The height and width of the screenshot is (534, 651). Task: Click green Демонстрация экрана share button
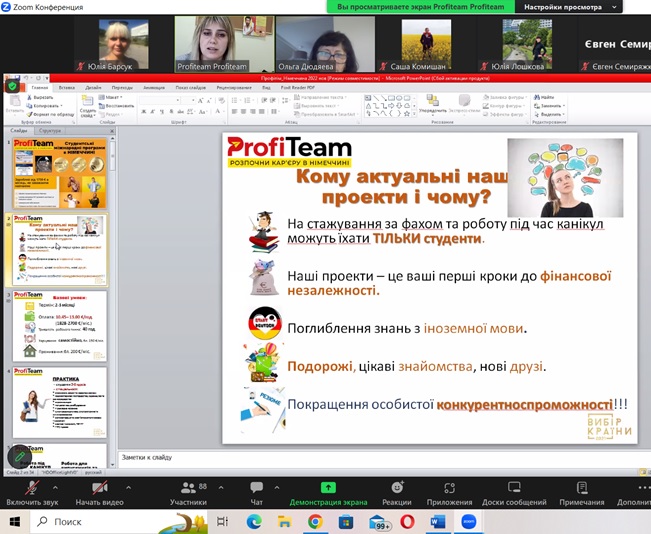click(x=328, y=494)
